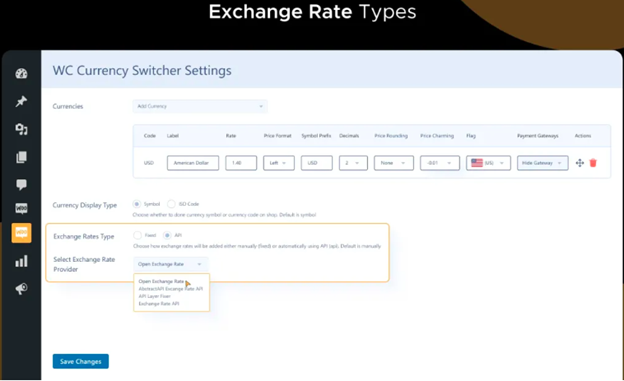Click the Save Changes button
624x381 pixels.
click(80, 361)
